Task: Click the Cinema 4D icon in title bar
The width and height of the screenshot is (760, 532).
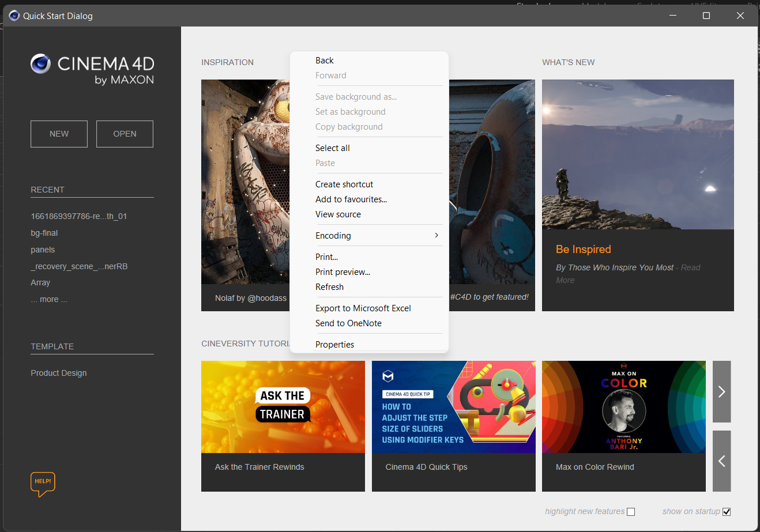Action: pos(14,16)
